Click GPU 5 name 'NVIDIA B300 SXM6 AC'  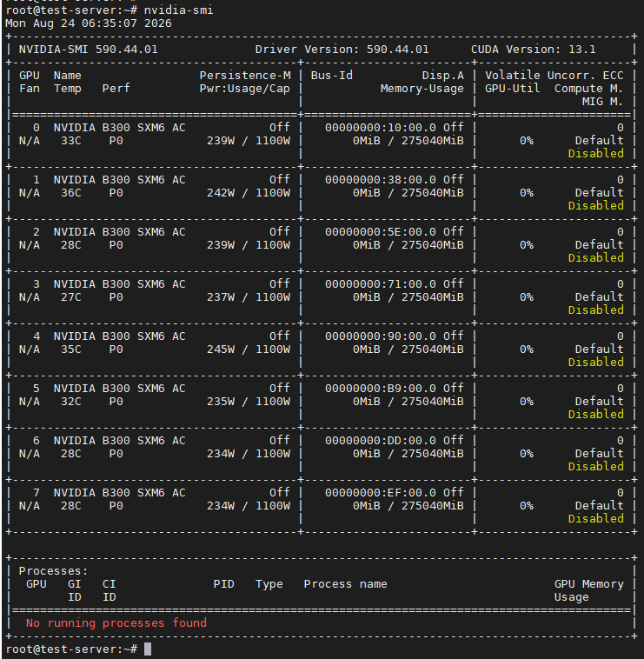click(119, 388)
